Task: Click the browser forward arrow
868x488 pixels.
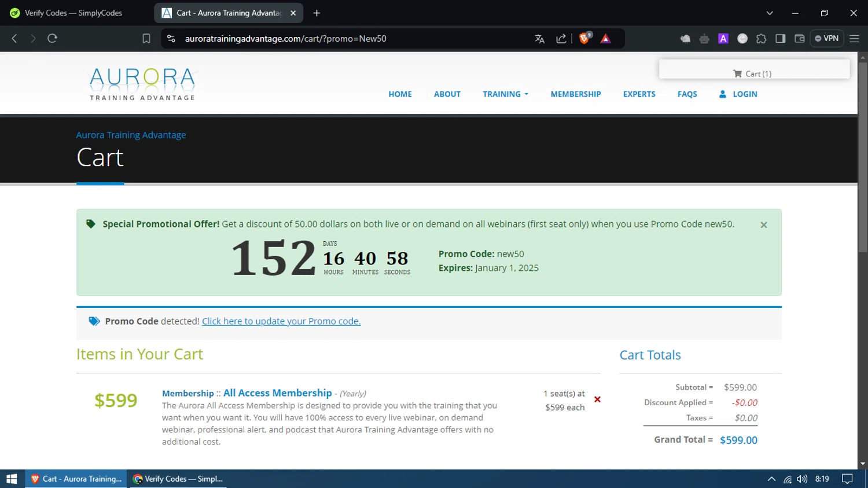Action: point(33,38)
